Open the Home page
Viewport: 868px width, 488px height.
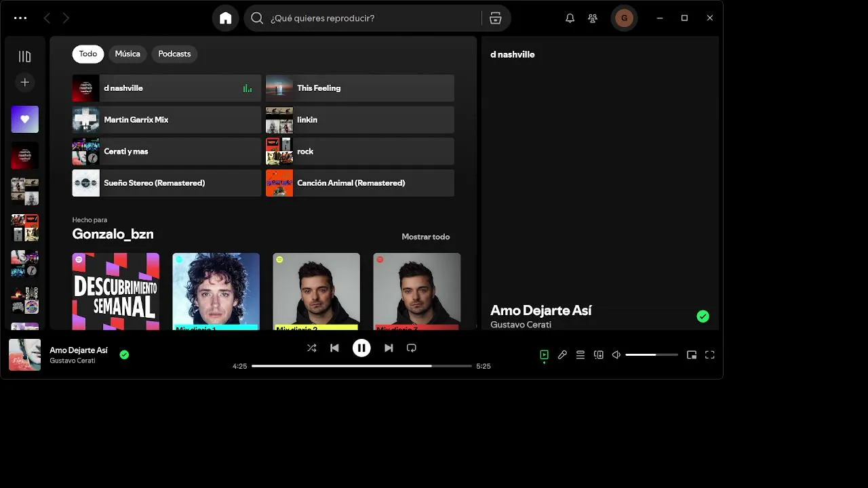(x=226, y=18)
